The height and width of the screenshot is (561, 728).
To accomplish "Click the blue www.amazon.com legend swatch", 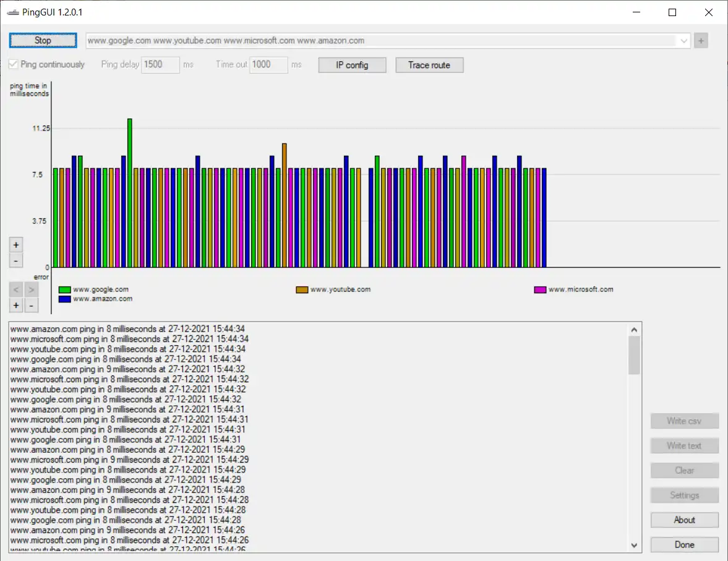I will click(x=64, y=299).
